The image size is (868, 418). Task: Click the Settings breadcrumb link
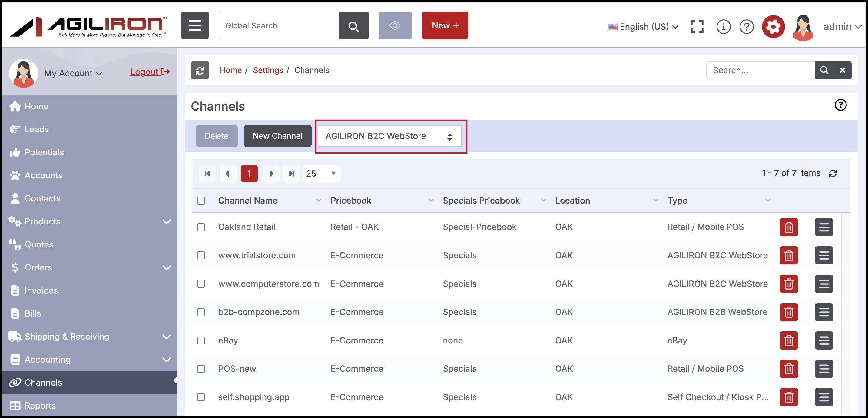point(268,70)
